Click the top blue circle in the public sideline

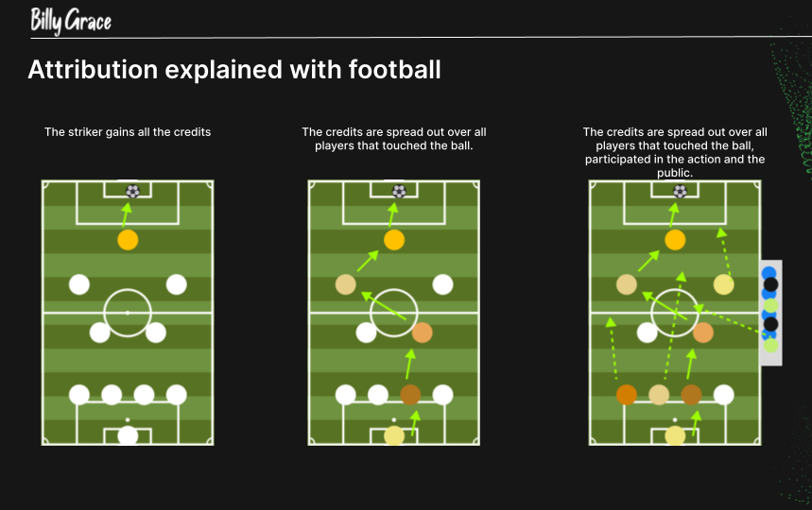coord(769,273)
